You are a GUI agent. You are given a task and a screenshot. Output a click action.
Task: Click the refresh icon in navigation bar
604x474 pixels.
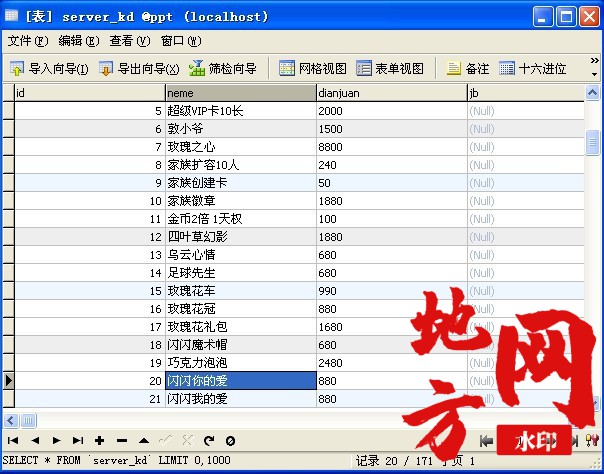209,441
